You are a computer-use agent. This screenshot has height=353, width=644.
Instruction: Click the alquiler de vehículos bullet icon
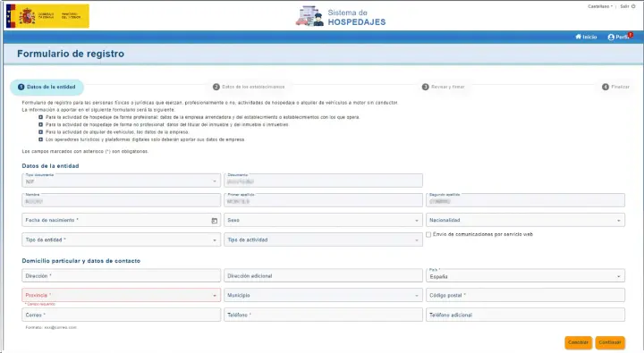point(40,132)
